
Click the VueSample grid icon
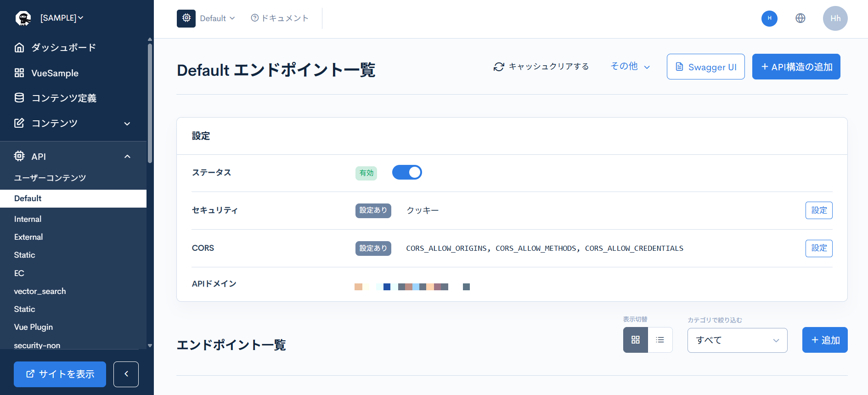pos(19,73)
